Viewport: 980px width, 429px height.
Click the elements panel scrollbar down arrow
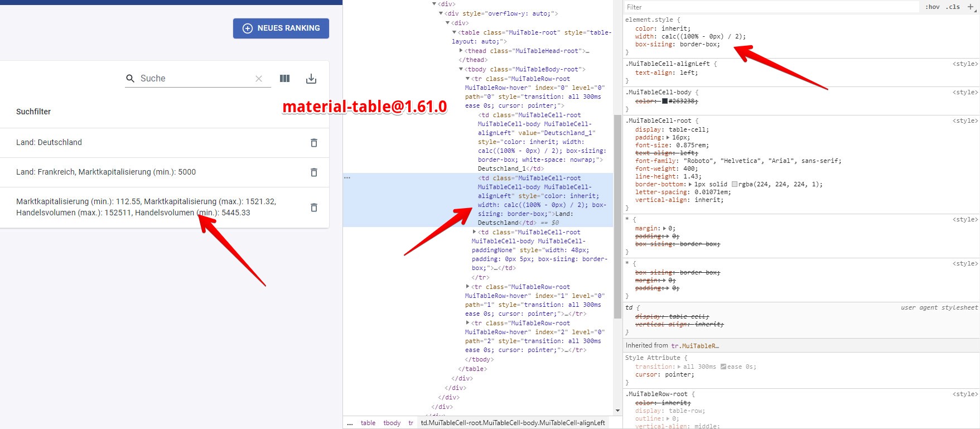(617, 411)
